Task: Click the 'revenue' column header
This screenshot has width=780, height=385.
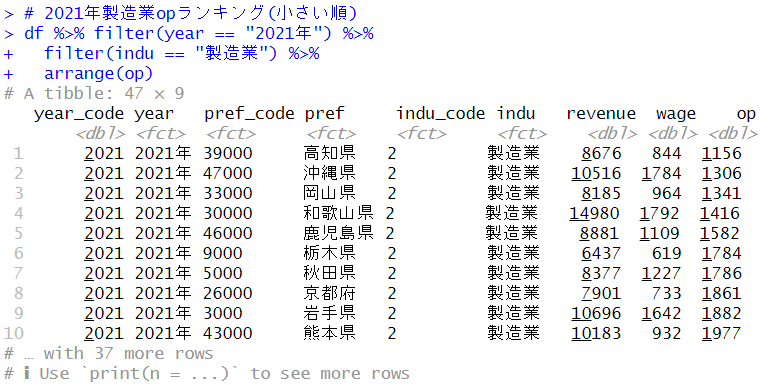Action: click(601, 114)
